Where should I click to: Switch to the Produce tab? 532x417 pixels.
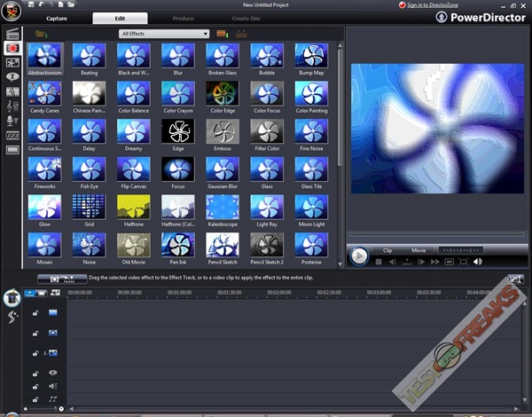click(x=185, y=18)
